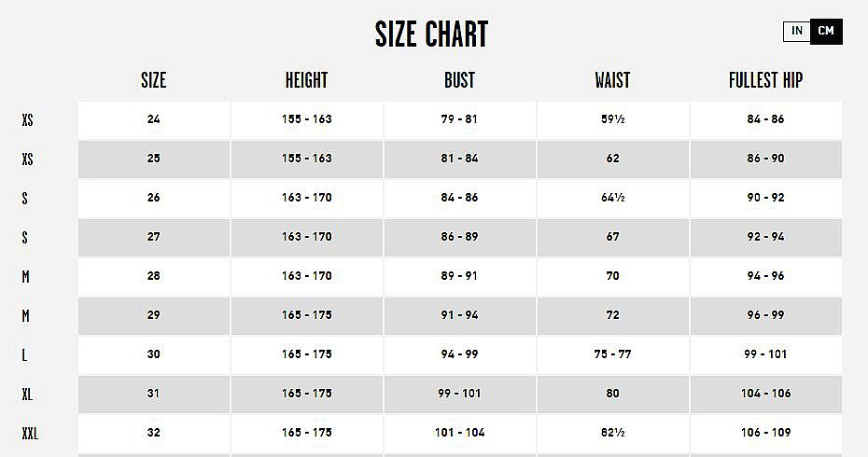Select the size 25 cell
Viewport: 868px width, 457px height.
click(x=154, y=159)
